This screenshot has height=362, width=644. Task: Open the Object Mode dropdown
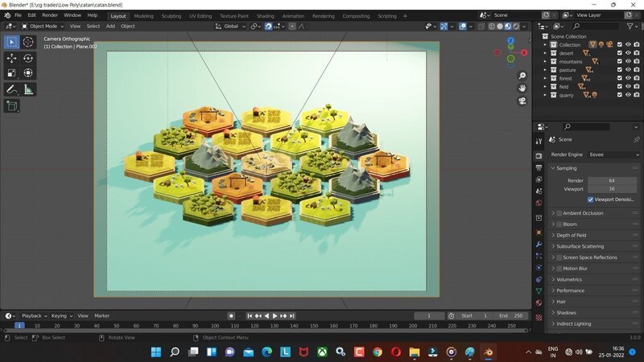pos(42,26)
